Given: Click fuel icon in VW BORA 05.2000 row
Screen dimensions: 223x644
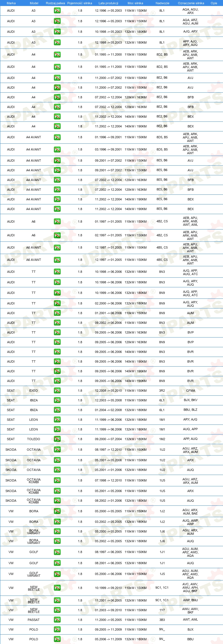Looking at the screenshot, I should tap(57, 511).
